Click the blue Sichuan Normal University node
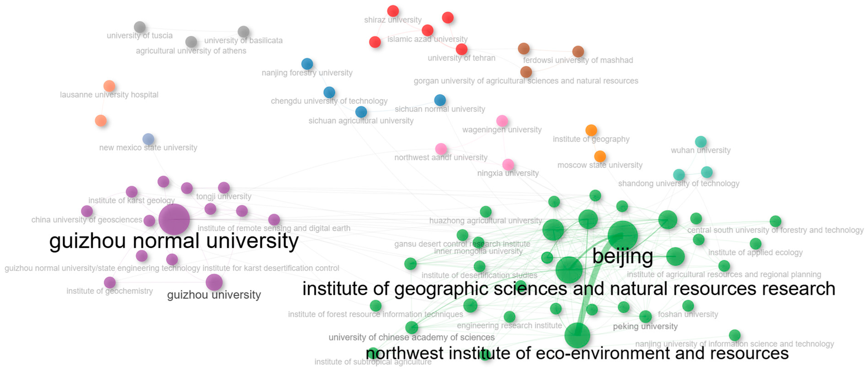Viewport: 868px width, 371px height. pos(440,100)
